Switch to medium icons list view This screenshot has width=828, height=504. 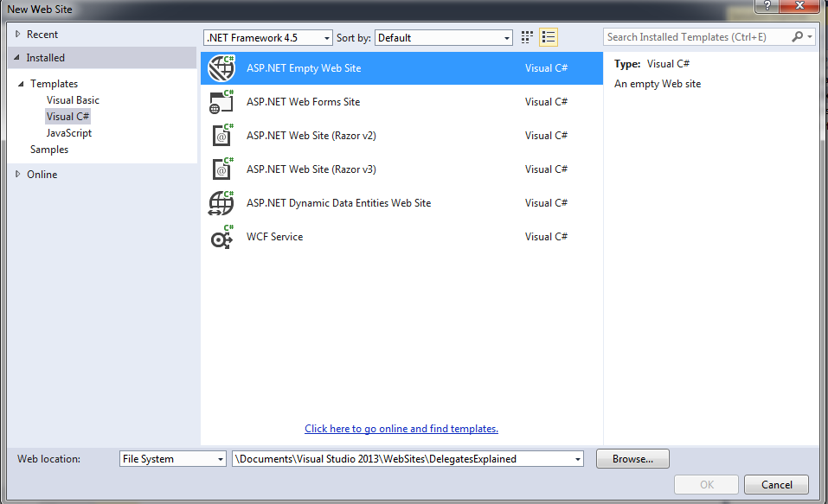point(549,37)
